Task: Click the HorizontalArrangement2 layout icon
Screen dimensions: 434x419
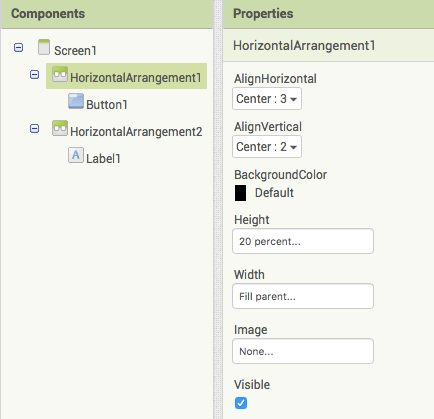Action: pyautogui.click(x=60, y=128)
